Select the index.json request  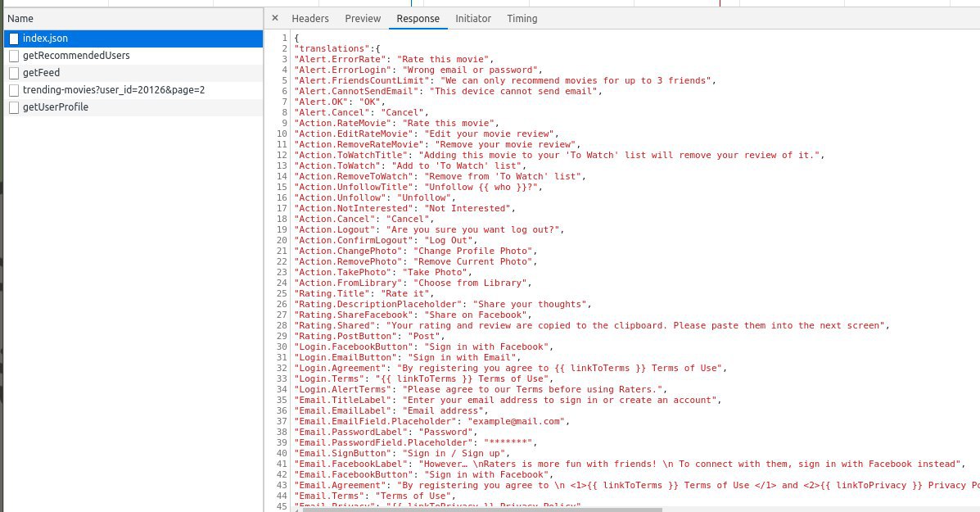(133, 39)
